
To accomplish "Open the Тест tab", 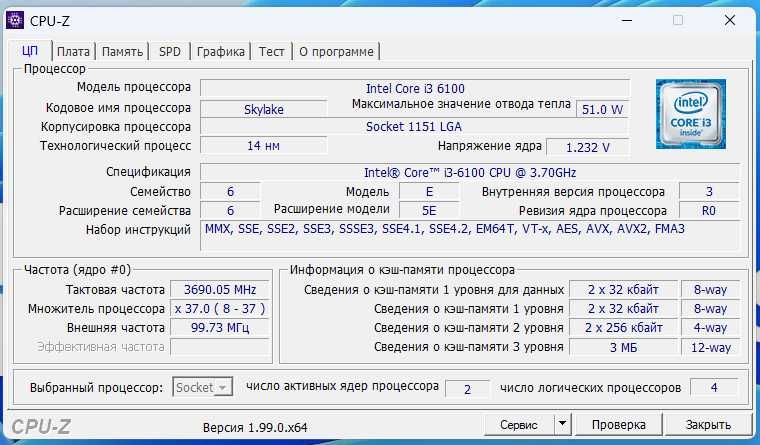I will point(271,51).
